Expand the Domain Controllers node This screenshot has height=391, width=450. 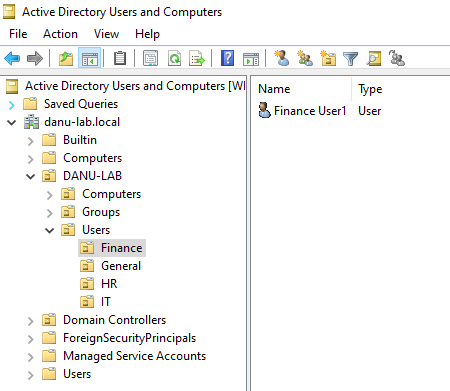[x=31, y=321]
